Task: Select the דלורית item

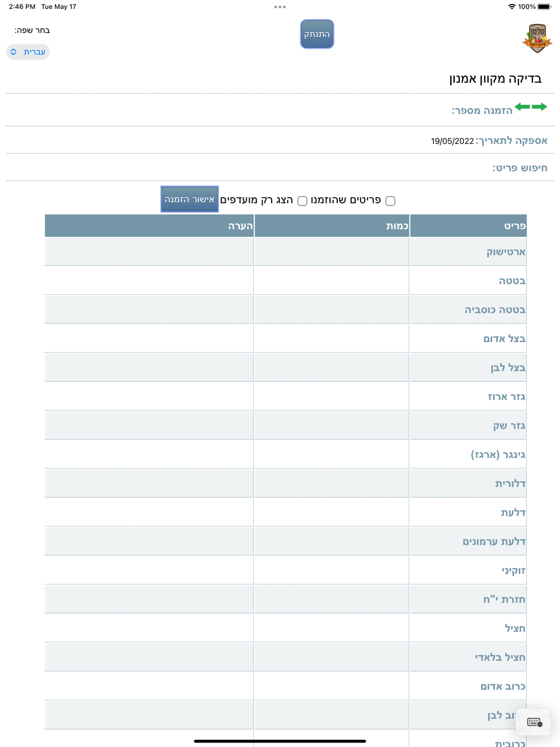Action: (510, 484)
